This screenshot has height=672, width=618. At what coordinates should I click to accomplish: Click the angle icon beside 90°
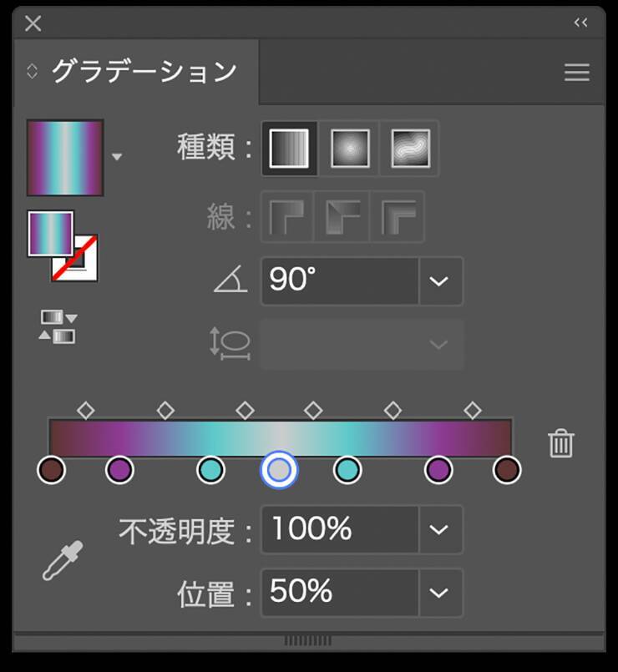230,280
